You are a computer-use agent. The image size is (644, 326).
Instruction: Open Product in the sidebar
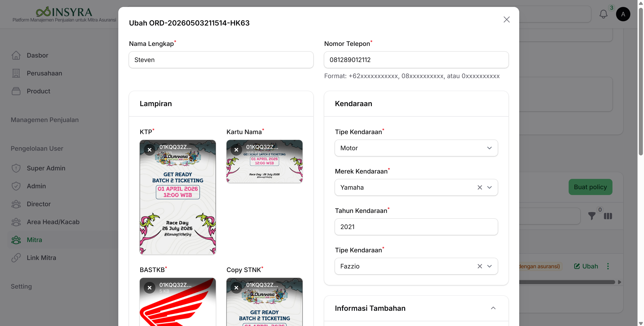[38, 91]
